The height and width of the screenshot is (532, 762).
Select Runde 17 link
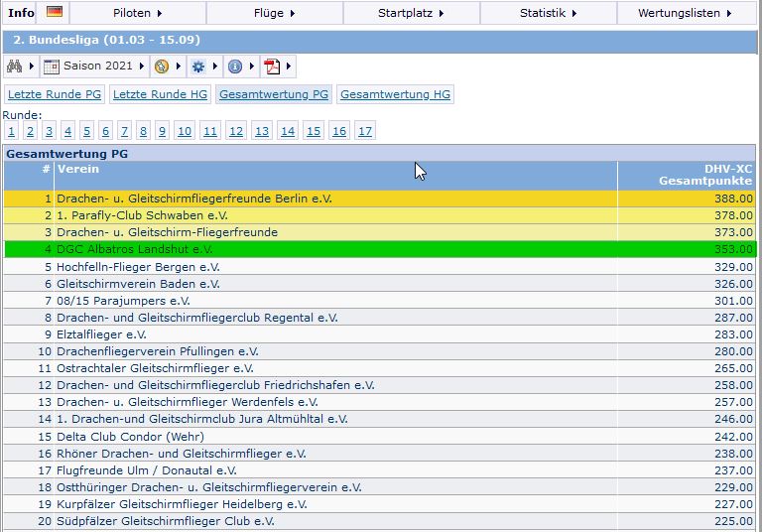click(365, 131)
